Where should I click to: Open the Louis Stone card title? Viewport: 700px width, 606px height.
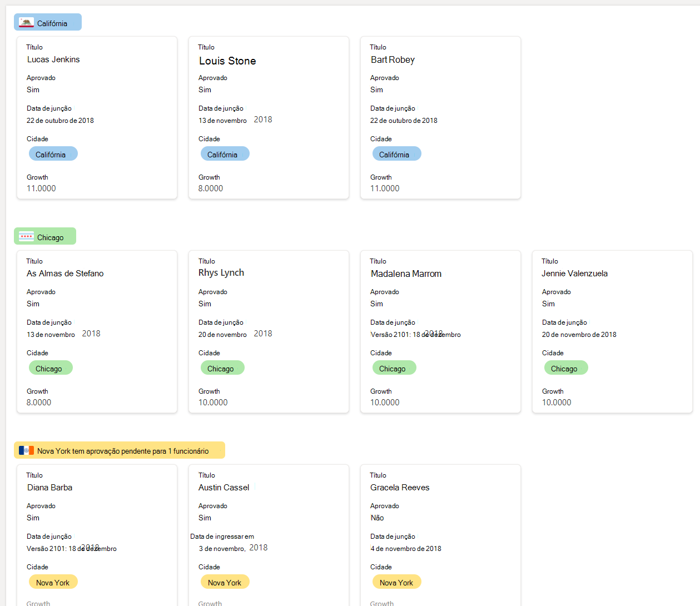tap(227, 61)
